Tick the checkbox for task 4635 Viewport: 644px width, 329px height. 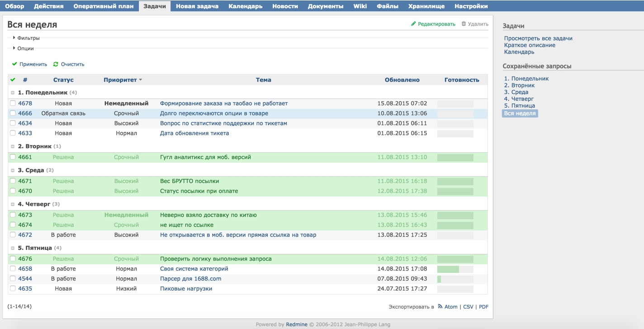(x=13, y=288)
